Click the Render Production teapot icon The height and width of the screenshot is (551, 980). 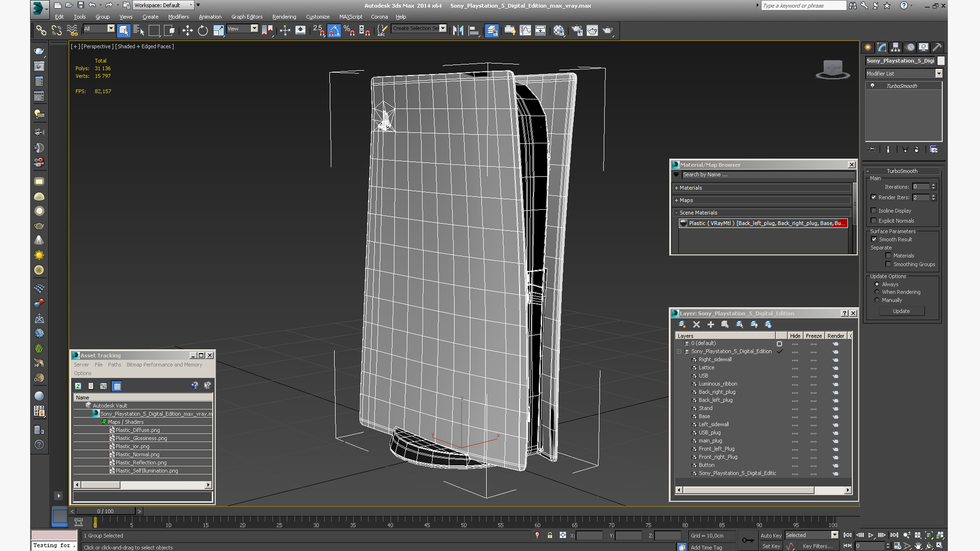coord(607,31)
